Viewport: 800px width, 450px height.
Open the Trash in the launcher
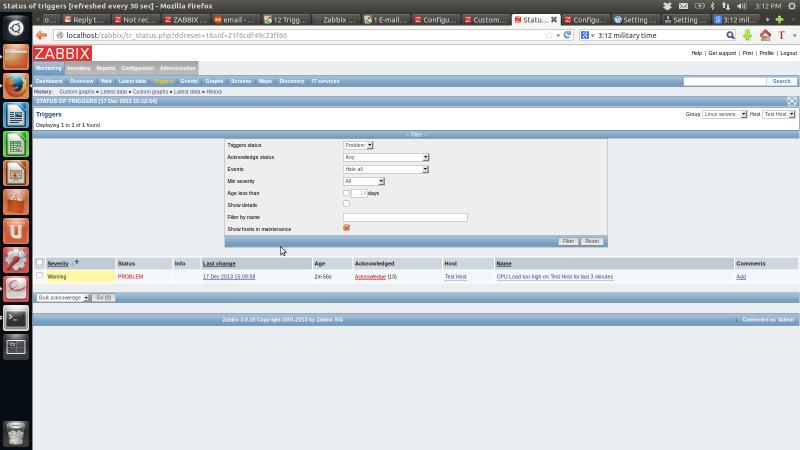[x=16, y=434]
